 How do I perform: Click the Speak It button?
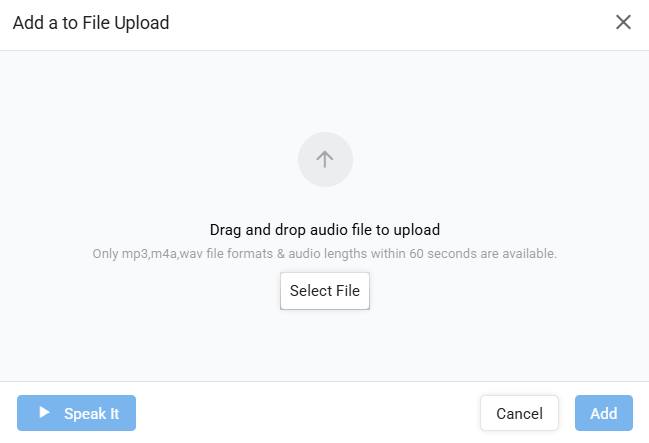tap(76, 413)
